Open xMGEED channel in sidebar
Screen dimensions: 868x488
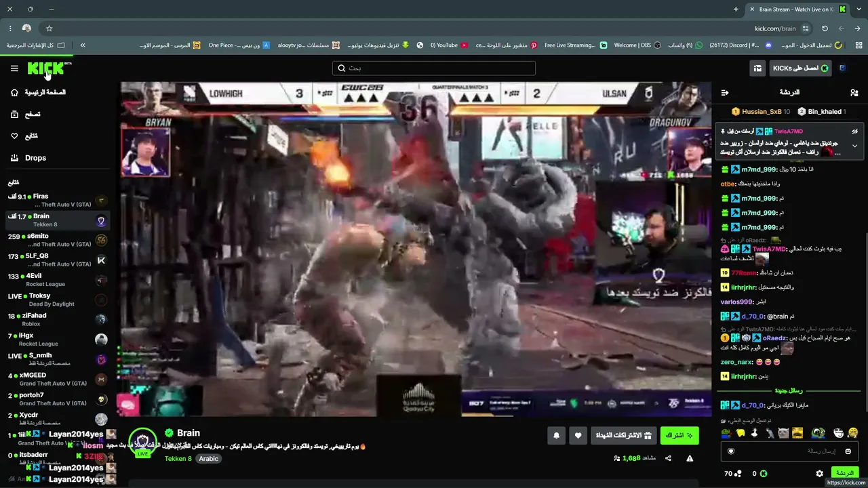(58, 380)
